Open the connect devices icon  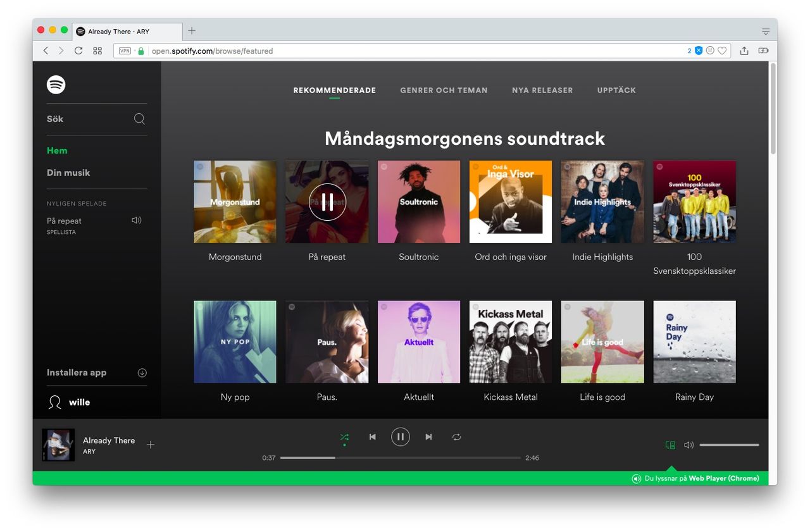tap(671, 445)
